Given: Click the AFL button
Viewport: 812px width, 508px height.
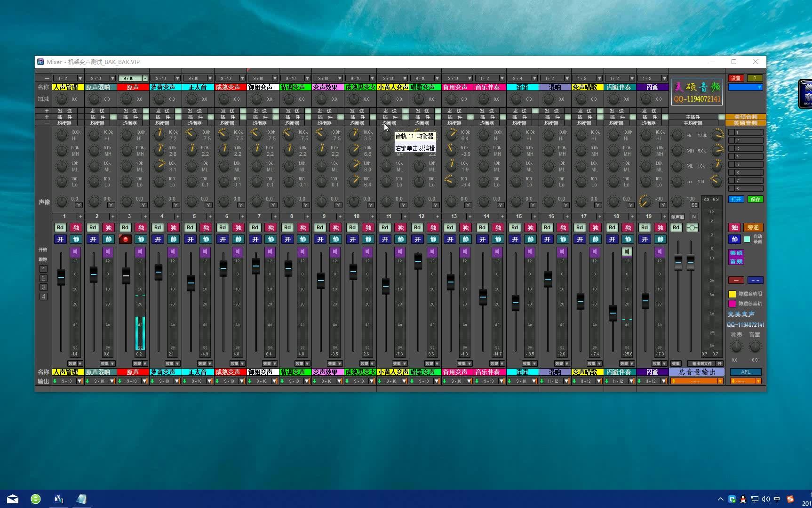Looking at the screenshot, I should coord(746,372).
